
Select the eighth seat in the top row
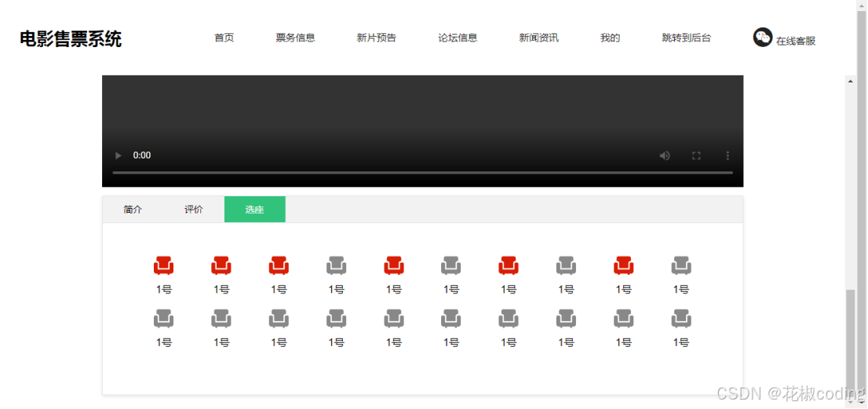(x=566, y=265)
